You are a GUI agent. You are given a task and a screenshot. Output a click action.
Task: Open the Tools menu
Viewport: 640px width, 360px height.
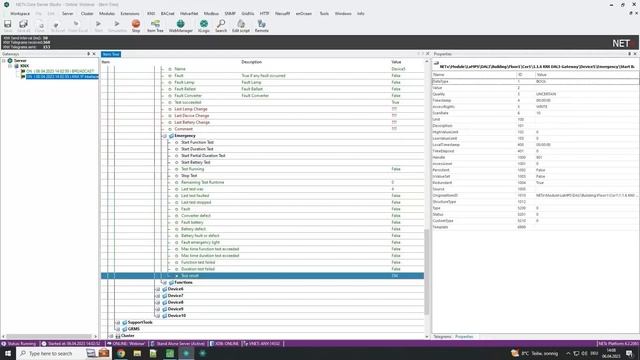coord(324,13)
